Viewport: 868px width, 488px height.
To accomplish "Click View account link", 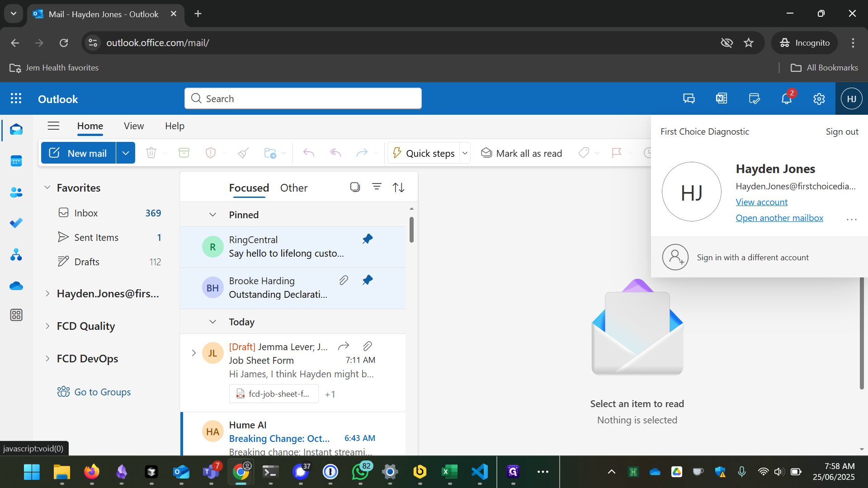I will 761,202.
